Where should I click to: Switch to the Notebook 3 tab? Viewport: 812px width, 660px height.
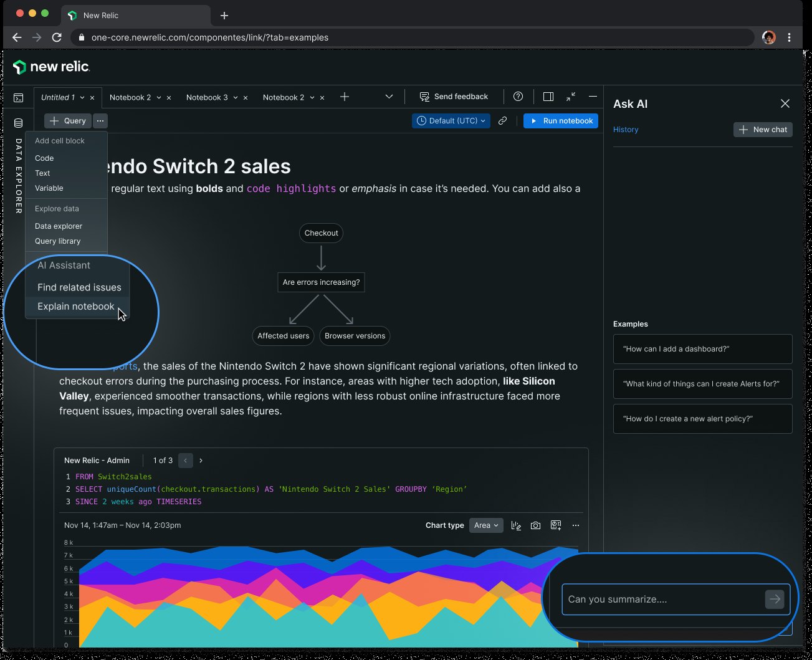[x=207, y=97]
